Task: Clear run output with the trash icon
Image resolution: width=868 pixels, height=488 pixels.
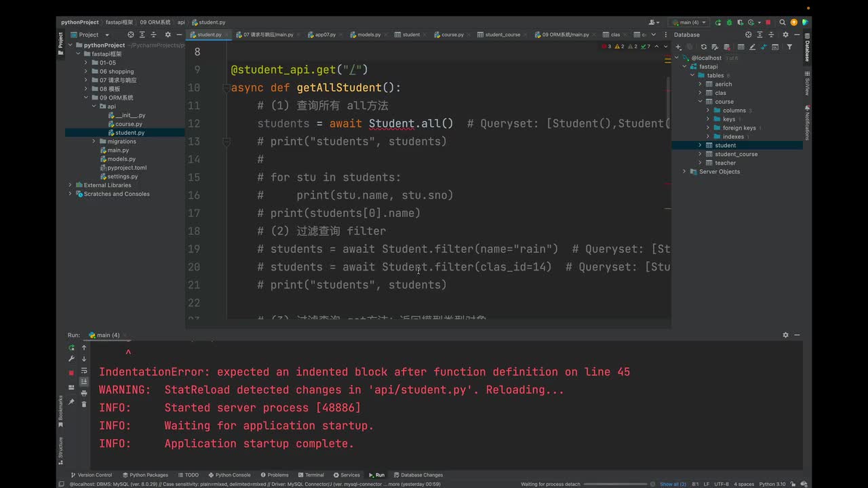Action: pos(84,404)
